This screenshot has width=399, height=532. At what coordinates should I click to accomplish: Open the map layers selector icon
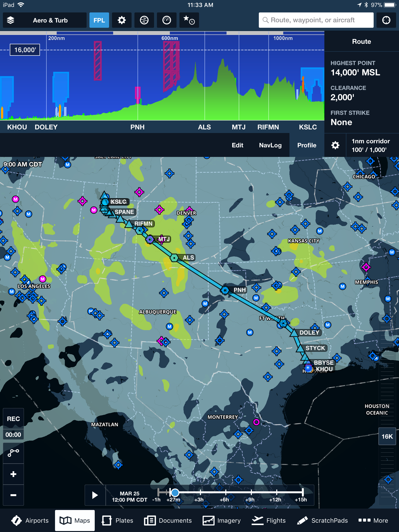tap(11, 20)
